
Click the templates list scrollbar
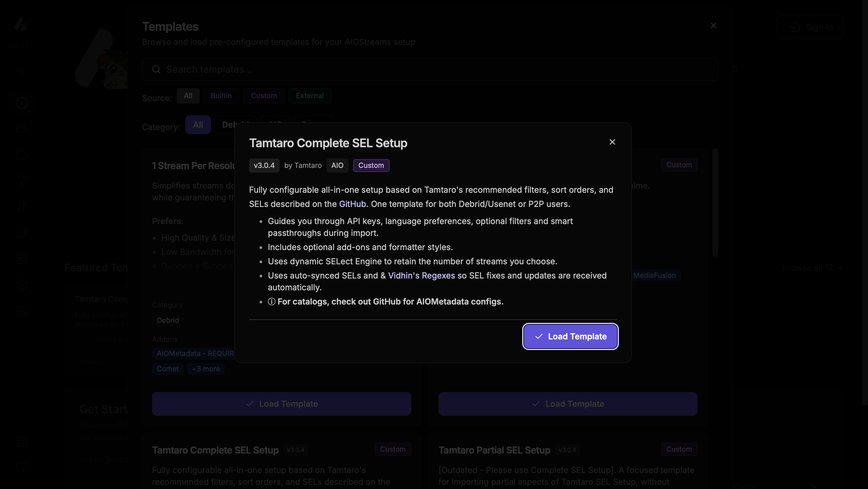click(715, 203)
